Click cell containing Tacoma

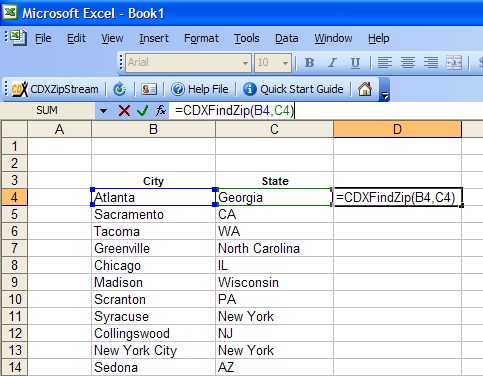pyautogui.click(x=153, y=231)
